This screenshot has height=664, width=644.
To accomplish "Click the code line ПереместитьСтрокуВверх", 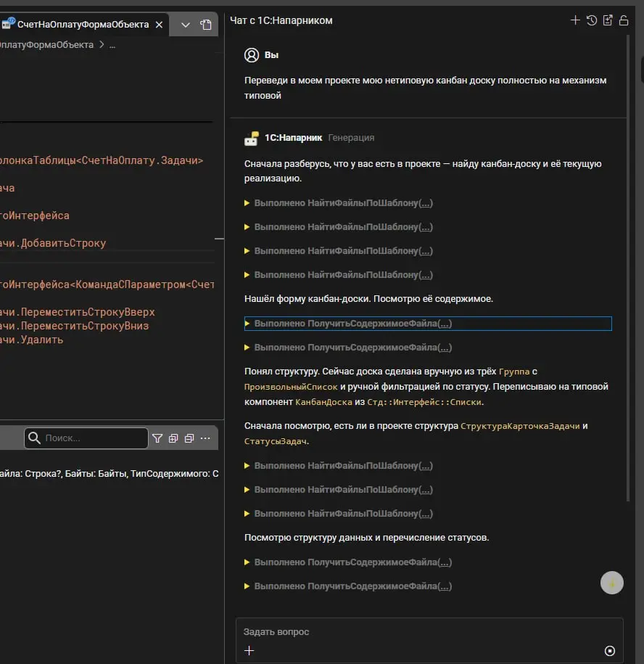I will pyautogui.click(x=78, y=312).
